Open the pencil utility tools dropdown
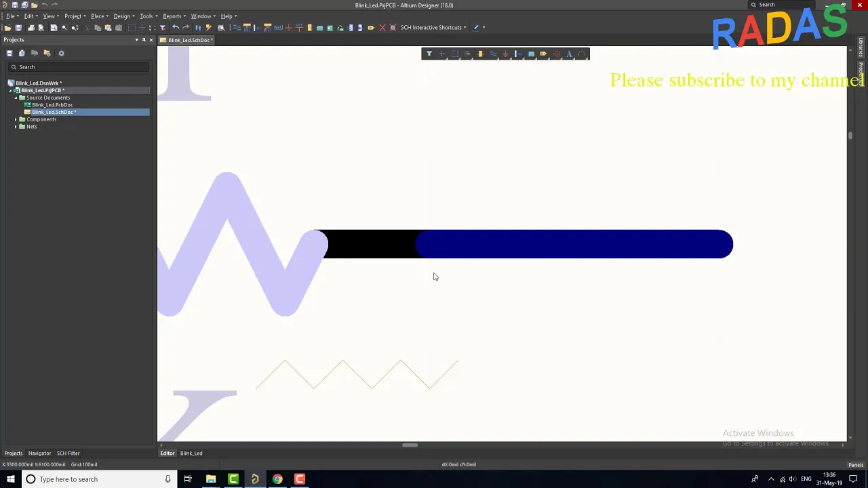868x488 pixels. coord(484,28)
